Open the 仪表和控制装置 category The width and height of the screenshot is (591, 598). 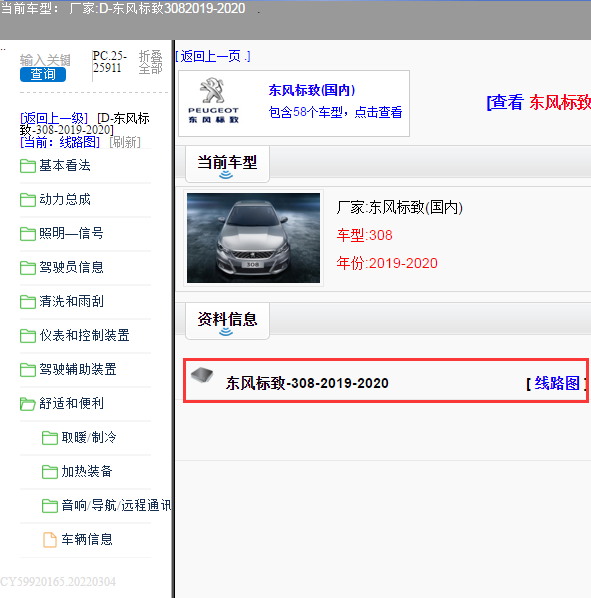[84, 335]
